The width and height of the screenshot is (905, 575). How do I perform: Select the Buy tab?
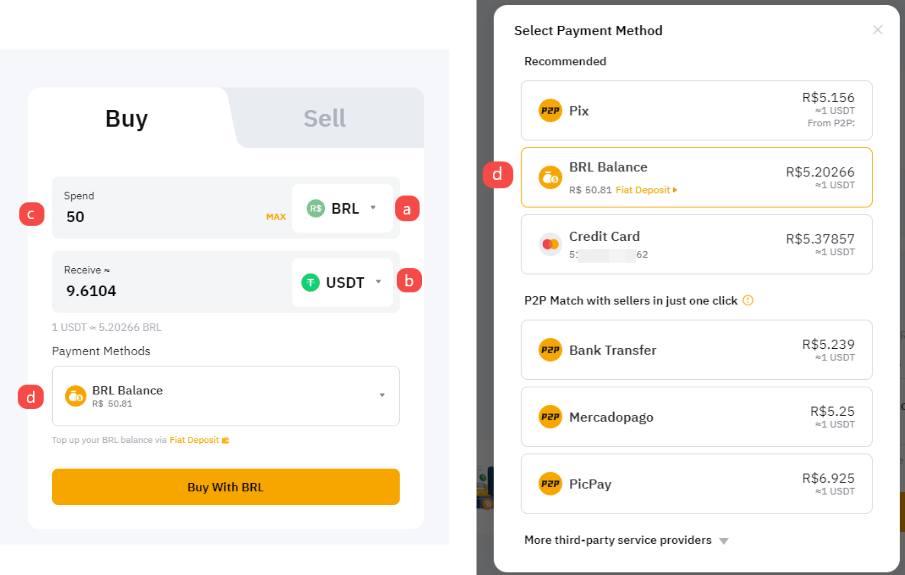127,118
